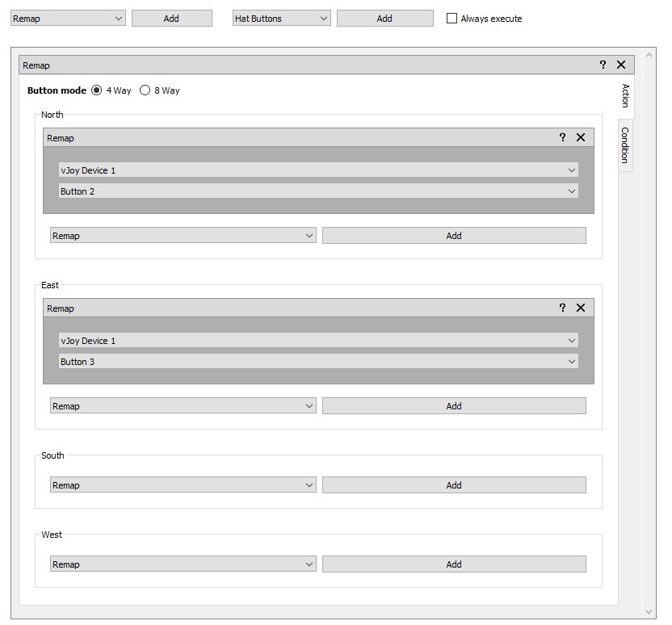
Task: Open the East section Remap action dropdown
Action: (x=183, y=406)
